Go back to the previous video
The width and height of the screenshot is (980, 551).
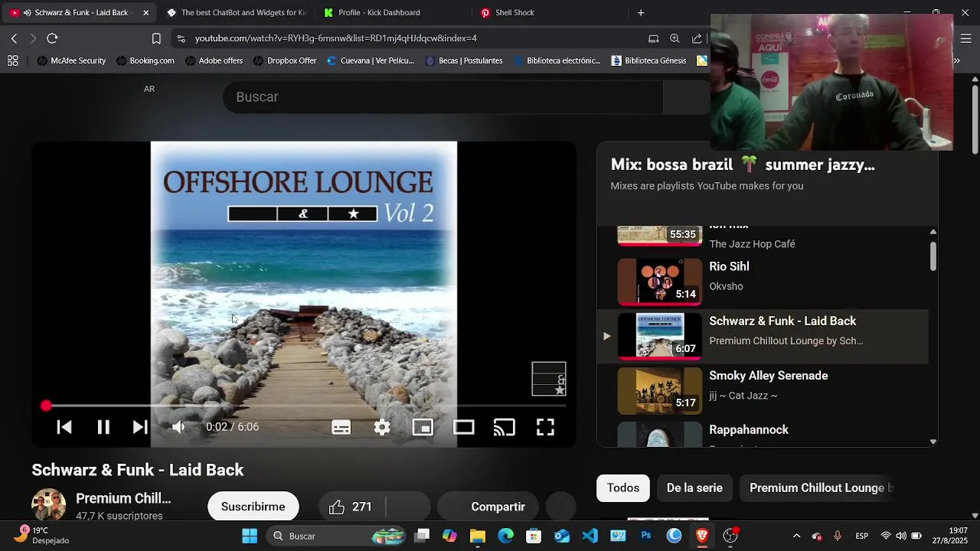pos(64,427)
